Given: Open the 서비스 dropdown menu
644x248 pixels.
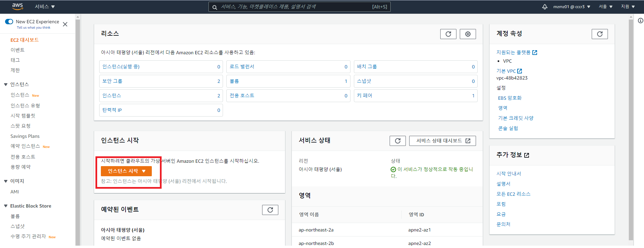Looking at the screenshot, I should [x=45, y=7].
